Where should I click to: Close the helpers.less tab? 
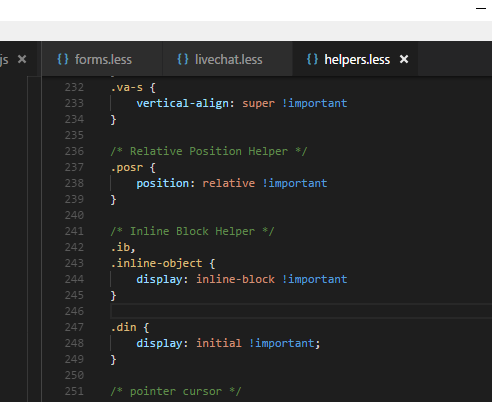tap(404, 60)
